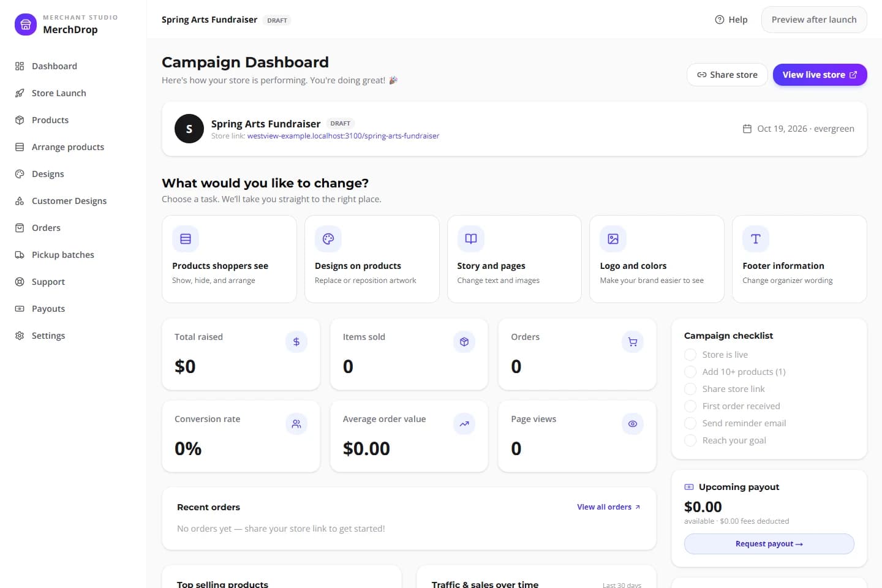Viewport: 882px width, 588px height.
Task: Click the 'Campaign checklist' heading
Action: (x=728, y=336)
